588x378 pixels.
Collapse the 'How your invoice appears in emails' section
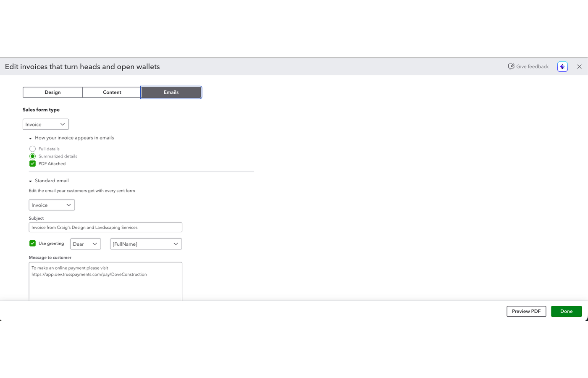click(x=30, y=138)
